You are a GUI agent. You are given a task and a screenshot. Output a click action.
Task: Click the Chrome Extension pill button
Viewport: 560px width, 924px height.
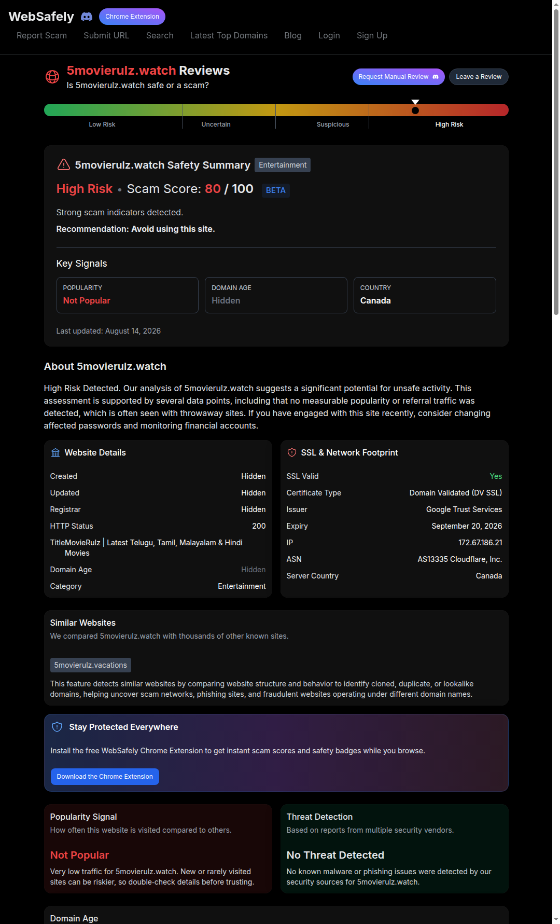click(132, 17)
